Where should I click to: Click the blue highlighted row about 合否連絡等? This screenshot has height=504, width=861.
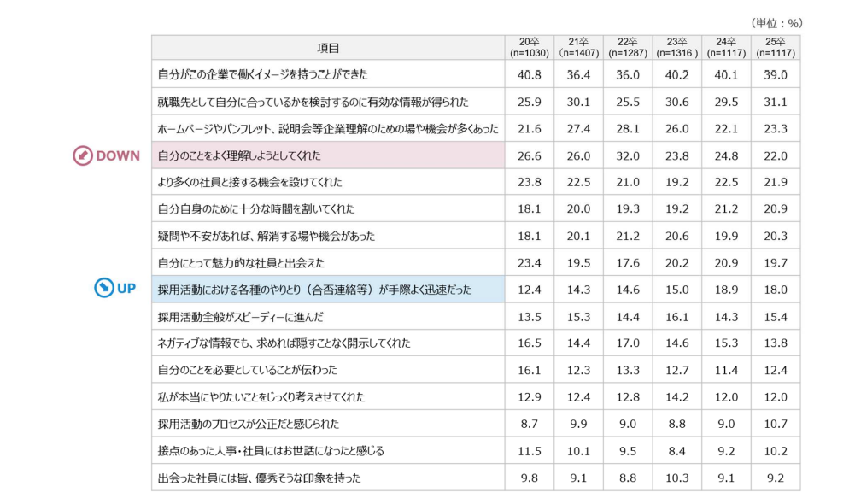pyautogui.click(x=328, y=290)
